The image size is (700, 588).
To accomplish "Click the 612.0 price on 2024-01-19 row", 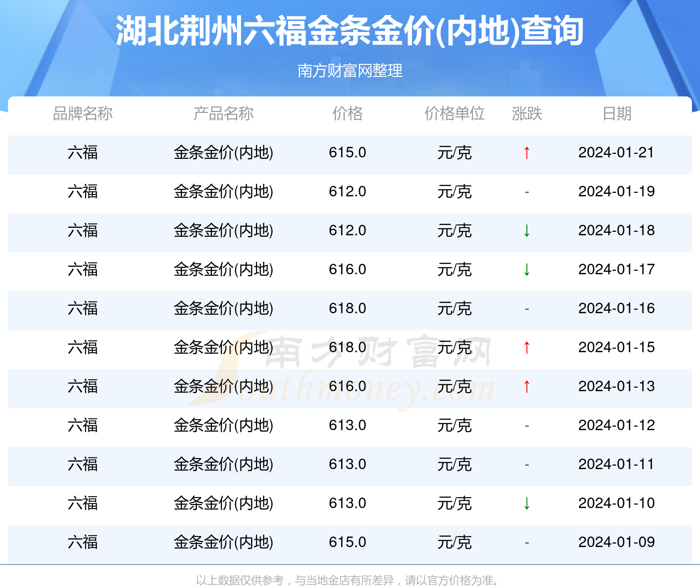I will coord(347,191).
